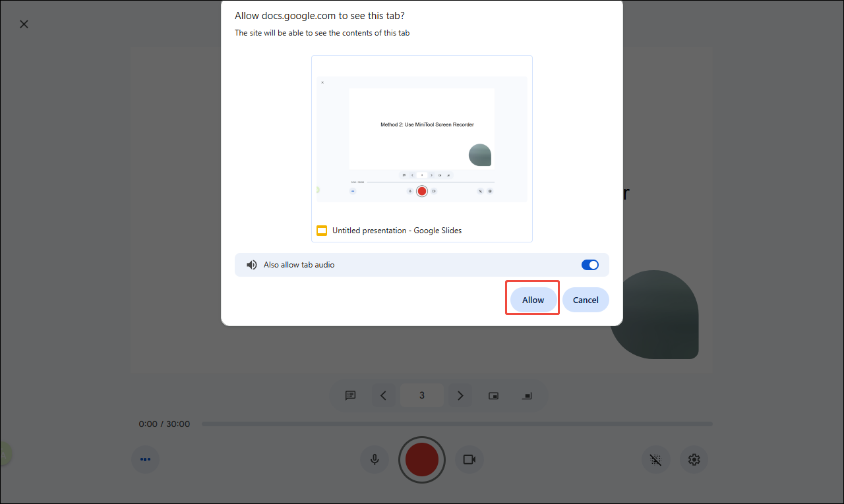Click the camera icon to disable webcam
844x504 pixels.
pyautogui.click(x=469, y=459)
